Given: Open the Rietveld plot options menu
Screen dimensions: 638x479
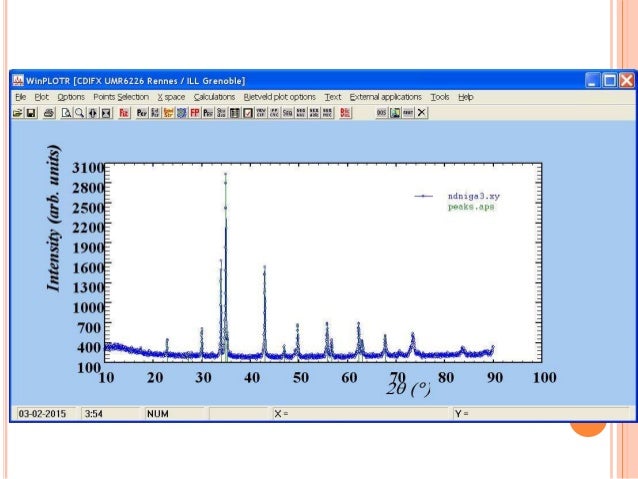Looking at the screenshot, I should click(x=280, y=97).
